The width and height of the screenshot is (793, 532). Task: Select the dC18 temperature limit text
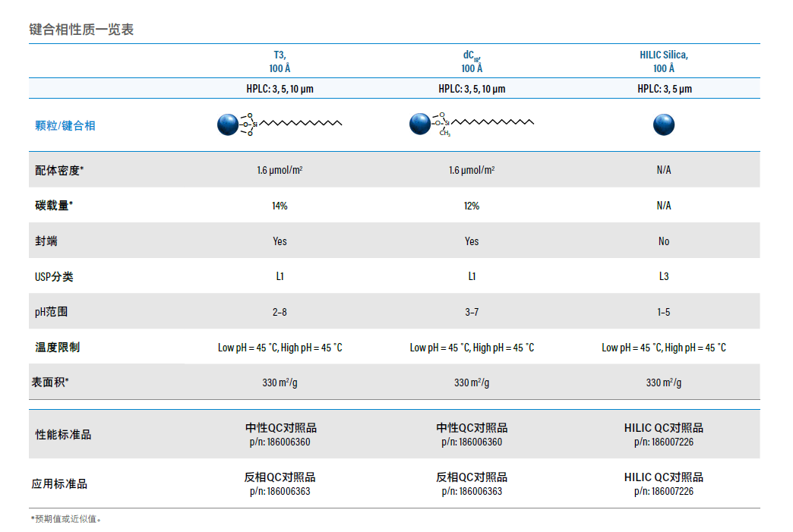point(472,348)
